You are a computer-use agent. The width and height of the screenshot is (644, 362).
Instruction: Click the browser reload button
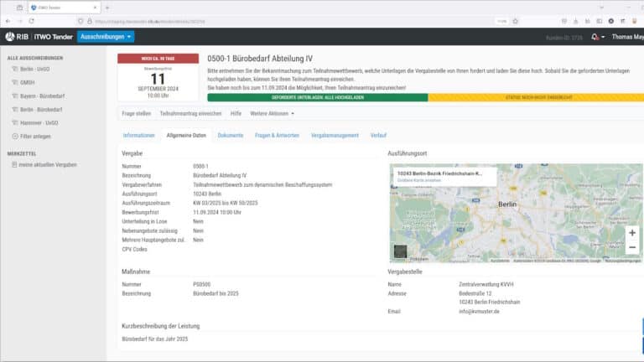coord(32,20)
